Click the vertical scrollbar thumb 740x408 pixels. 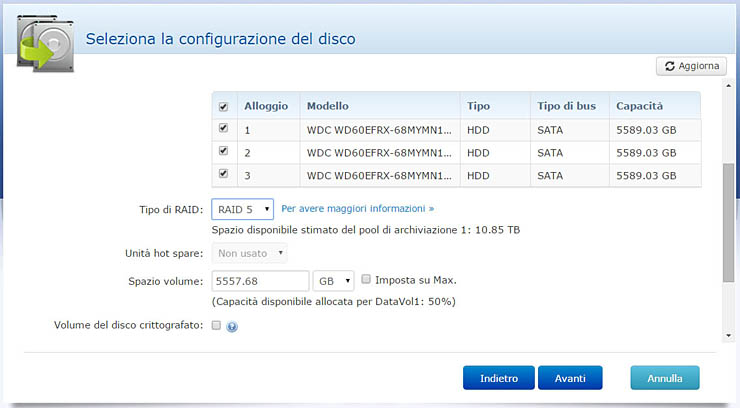tap(728, 220)
